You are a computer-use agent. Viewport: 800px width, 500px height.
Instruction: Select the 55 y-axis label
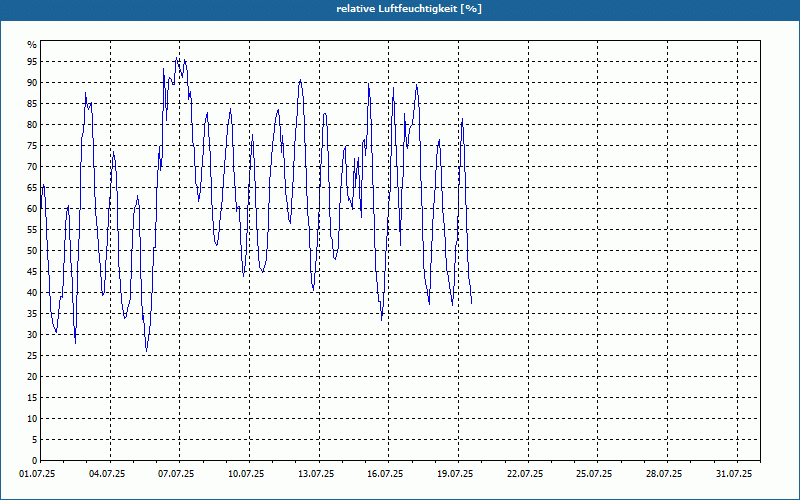[x=32, y=230]
